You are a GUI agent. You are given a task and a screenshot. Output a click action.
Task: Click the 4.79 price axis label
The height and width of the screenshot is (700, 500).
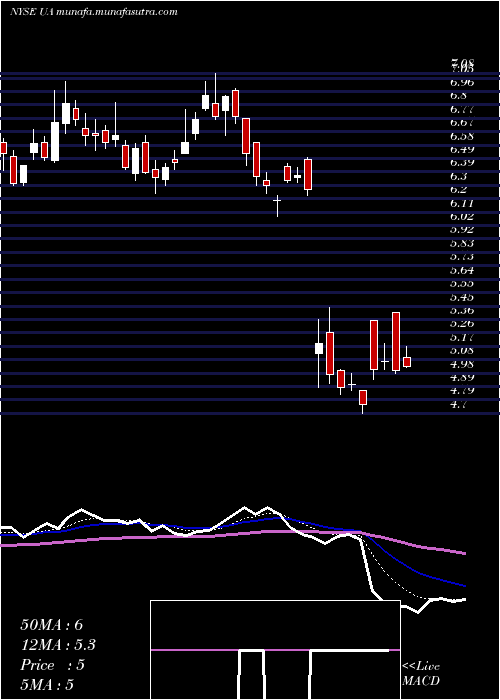click(462, 391)
